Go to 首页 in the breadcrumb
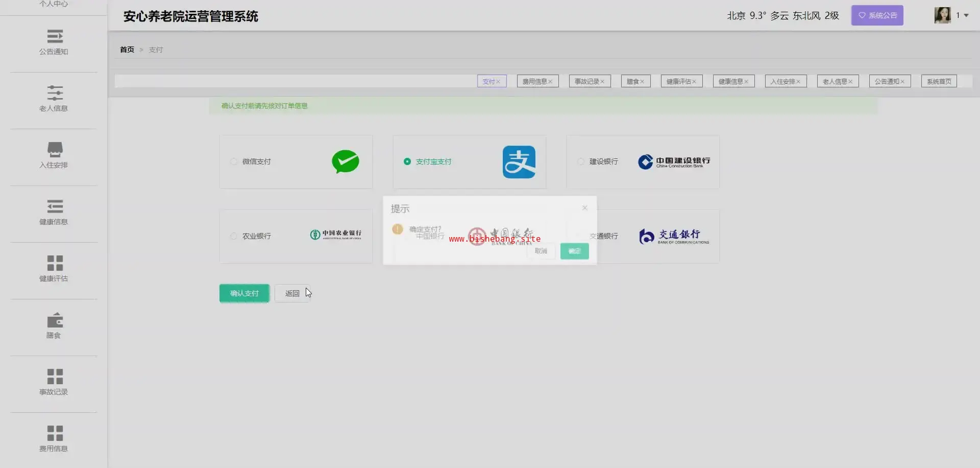980x468 pixels. point(127,50)
